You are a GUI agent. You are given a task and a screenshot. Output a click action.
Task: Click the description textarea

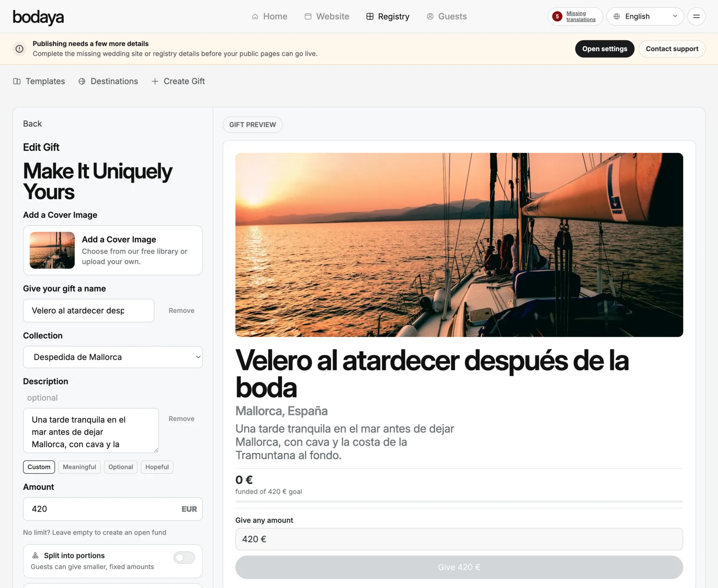coord(91,431)
